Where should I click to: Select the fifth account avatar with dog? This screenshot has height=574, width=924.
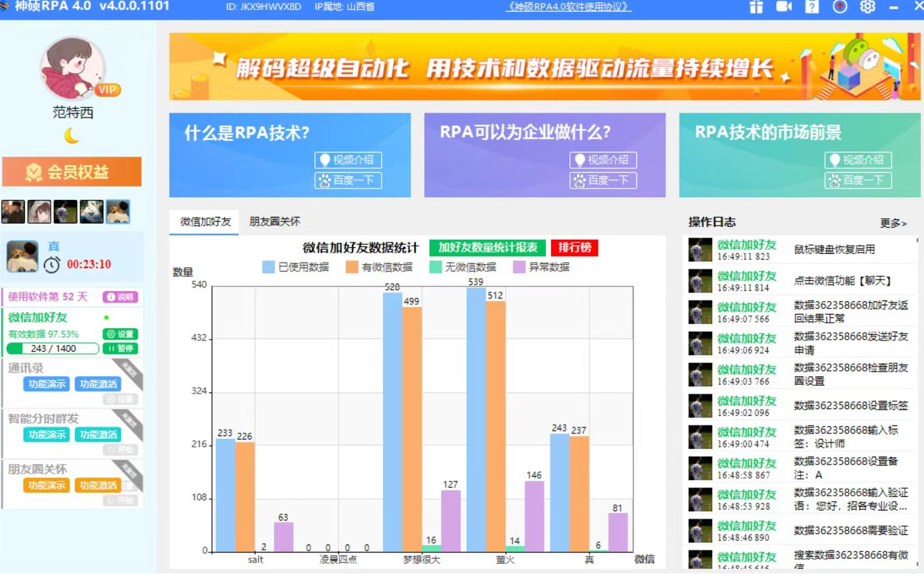click(x=118, y=211)
